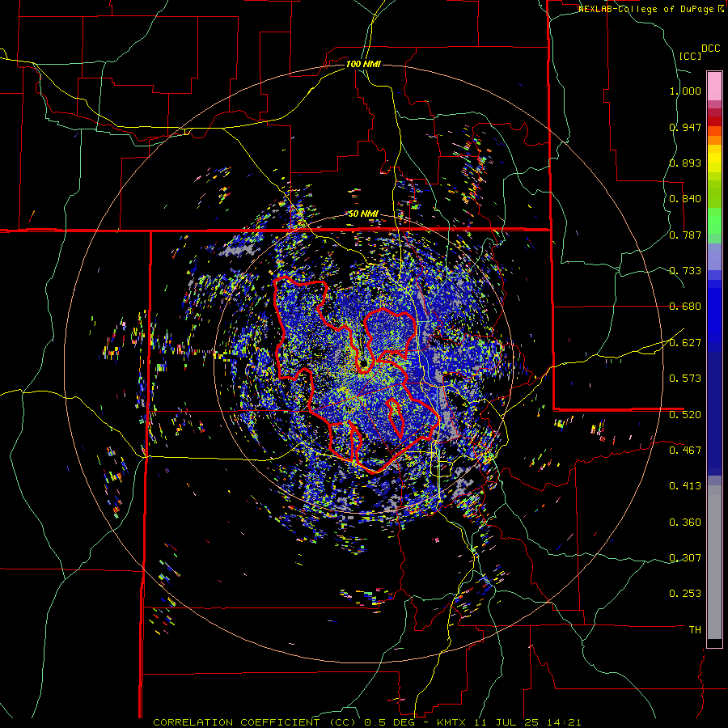728x728 pixels.
Task: Select the 0.520 legend value
Action: point(685,414)
